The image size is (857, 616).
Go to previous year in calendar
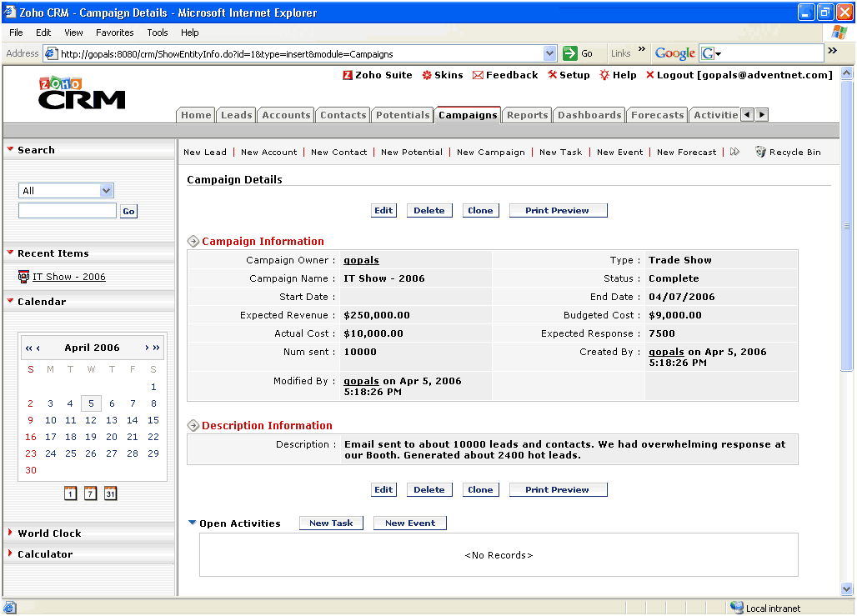tap(28, 348)
